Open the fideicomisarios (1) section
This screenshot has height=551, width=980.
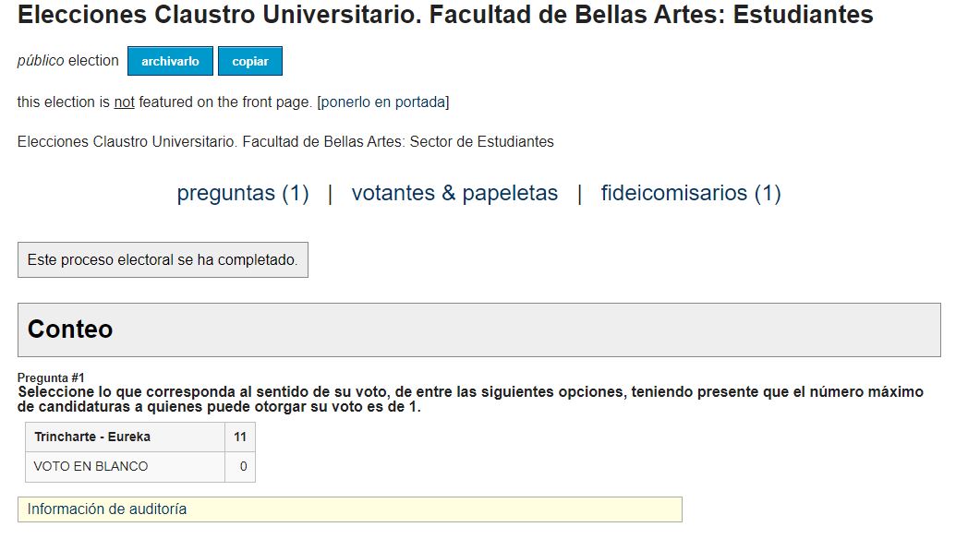(691, 193)
